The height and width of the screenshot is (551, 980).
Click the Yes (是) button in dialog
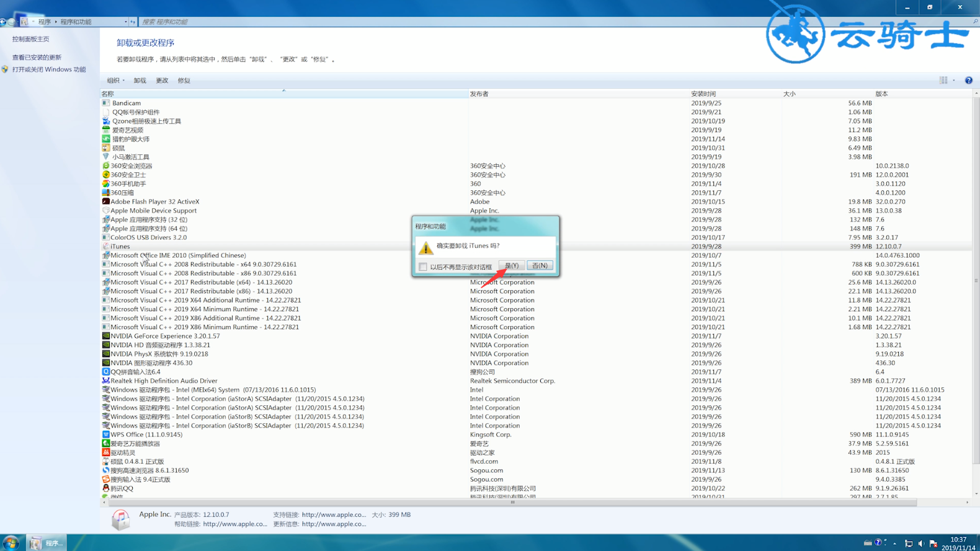click(x=512, y=265)
